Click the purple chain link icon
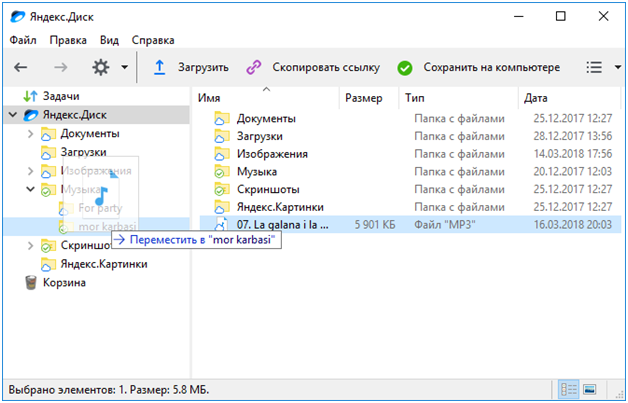This screenshot has width=628, height=403. (254, 67)
